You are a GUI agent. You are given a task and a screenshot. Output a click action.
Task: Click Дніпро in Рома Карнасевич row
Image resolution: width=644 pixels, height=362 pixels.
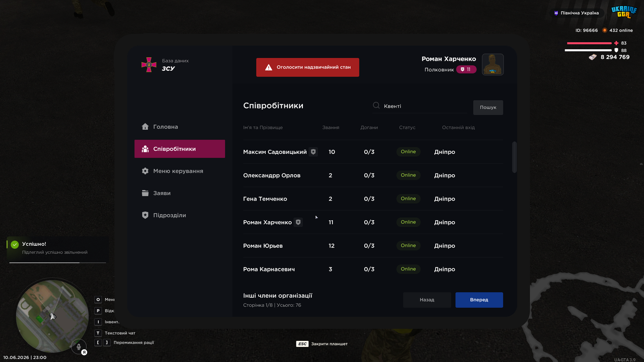(x=445, y=269)
